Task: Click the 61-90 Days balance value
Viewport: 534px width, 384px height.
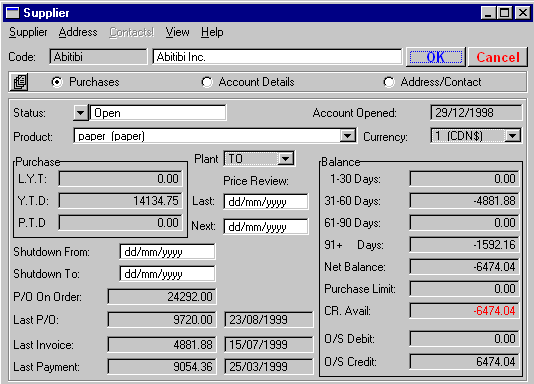Action: [464, 223]
